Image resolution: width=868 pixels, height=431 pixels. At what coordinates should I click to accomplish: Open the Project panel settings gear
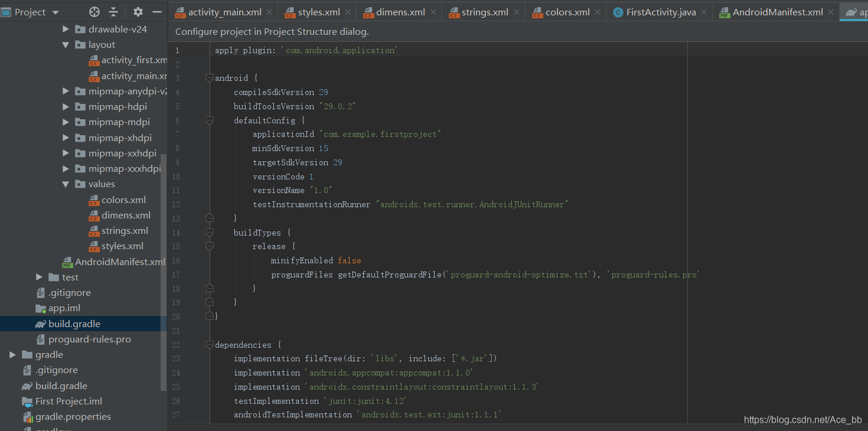tap(137, 11)
